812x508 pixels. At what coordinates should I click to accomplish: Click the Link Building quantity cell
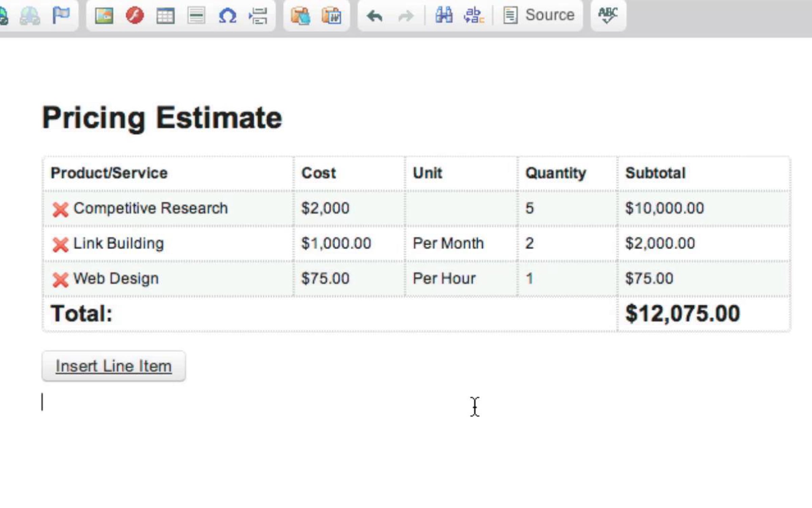(529, 243)
